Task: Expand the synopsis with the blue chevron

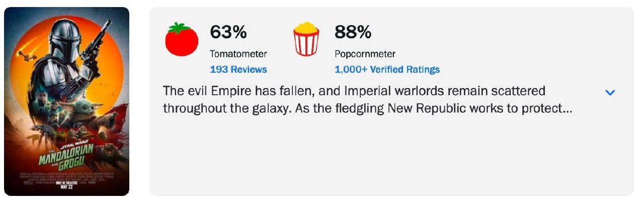Action: pos(610,93)
